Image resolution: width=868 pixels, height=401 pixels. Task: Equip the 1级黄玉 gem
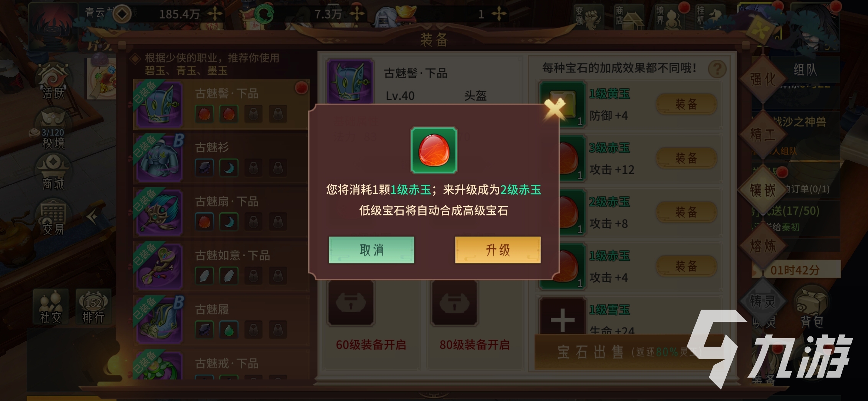[x=686, y=104]
